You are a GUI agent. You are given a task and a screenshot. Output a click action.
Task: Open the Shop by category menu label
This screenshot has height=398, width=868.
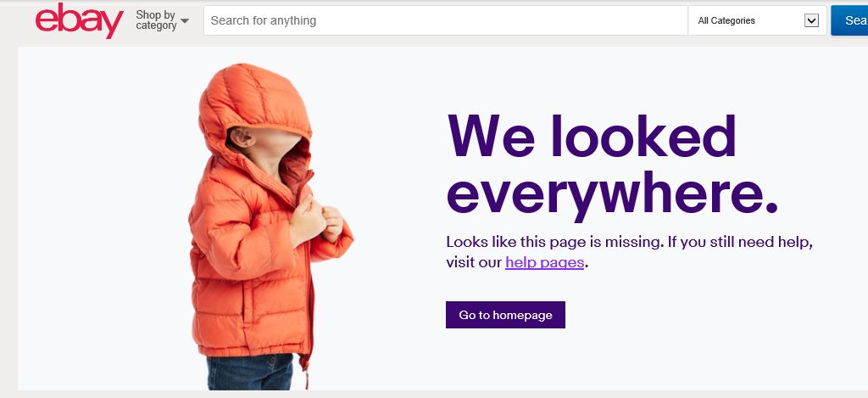click(x=156, y=20)
